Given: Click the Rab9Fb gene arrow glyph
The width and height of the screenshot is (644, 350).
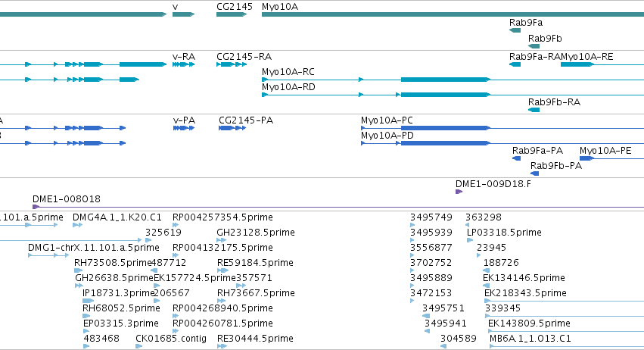Looking at the screenshot, I should pyautogui.click(x=534, y=46).
